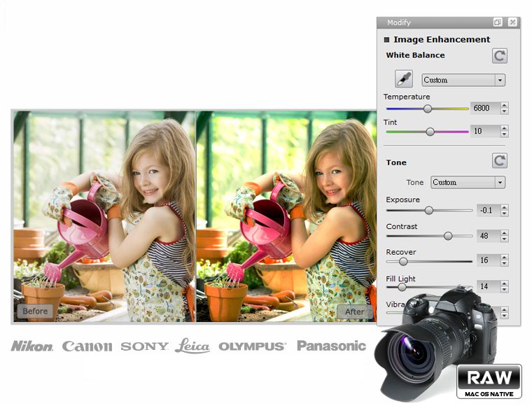Click the After label button
Viewport: 532px width, 406px height.
pos(355,311)
